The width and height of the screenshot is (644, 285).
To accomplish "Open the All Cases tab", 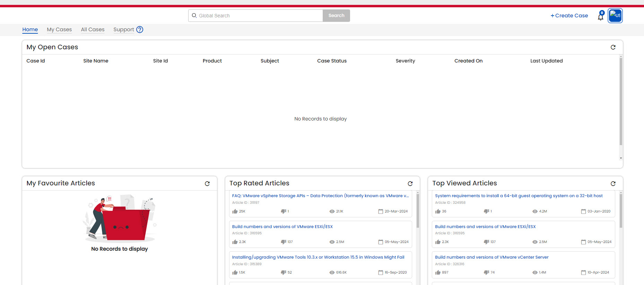I will (x=93, y=30).
